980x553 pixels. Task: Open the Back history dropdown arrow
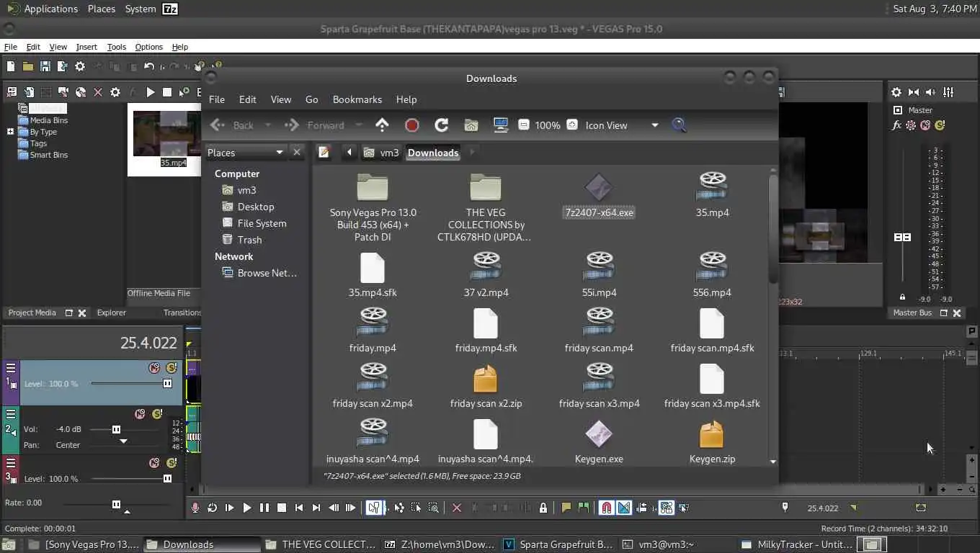coord(268,125)
